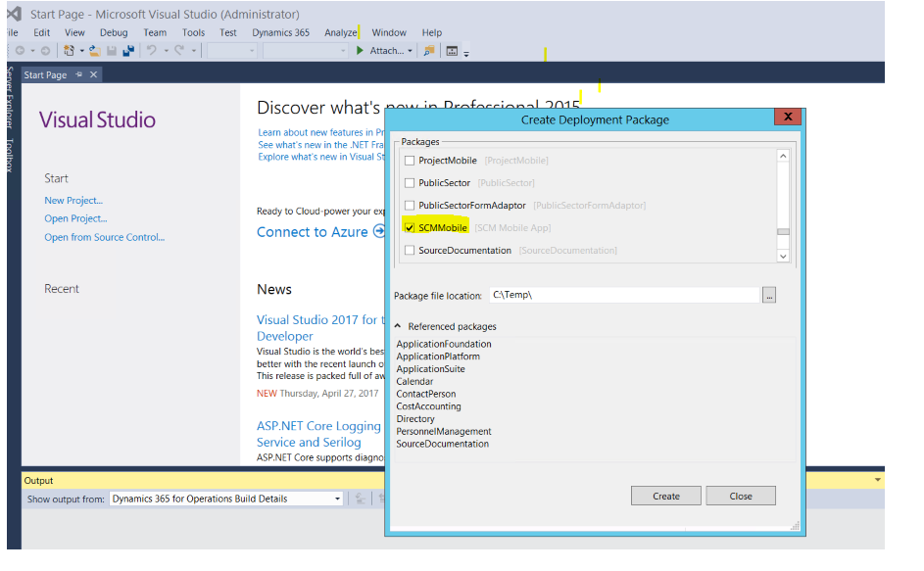Click the Undo toolbar icon

(152, 50)
